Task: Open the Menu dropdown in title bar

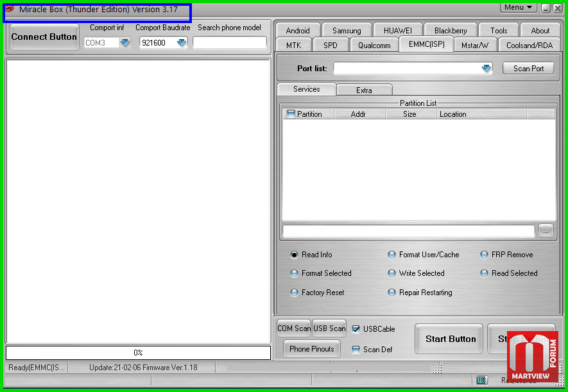Action: point(519,7)
